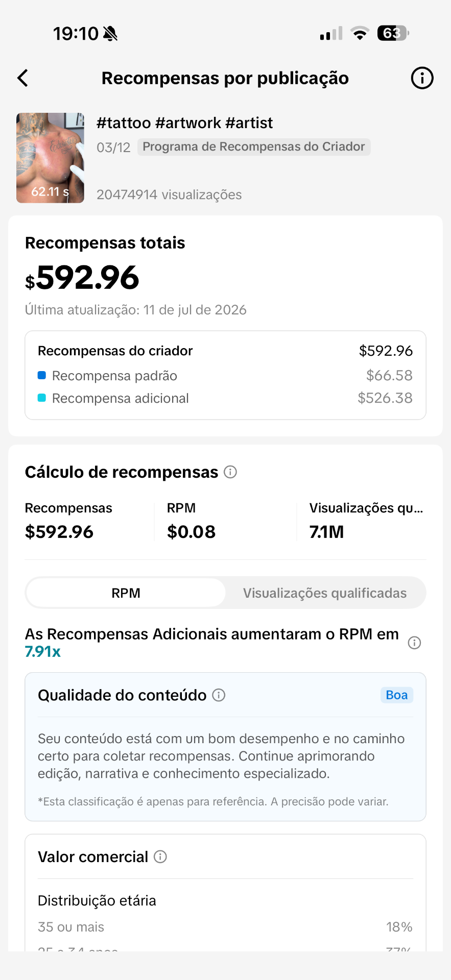Tap the $0.08 RPM metric value
Image resolution: width=451 pixels, height=980 pixels.
click(x=192, y=532)
